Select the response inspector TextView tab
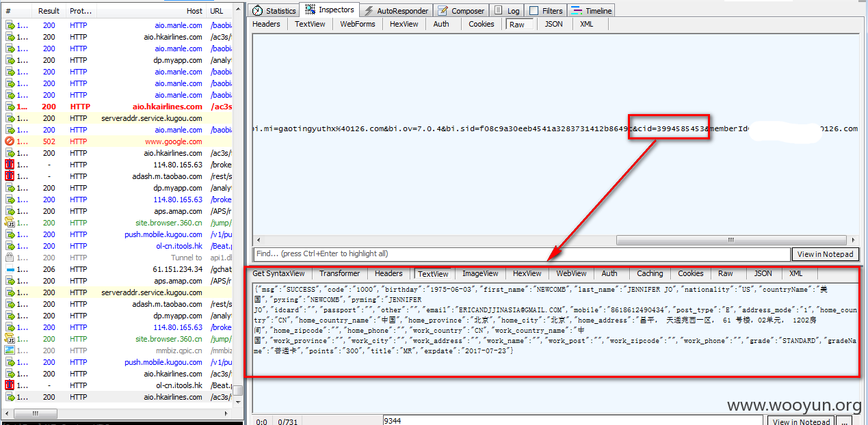The height and width of the screenshot is (425, 868). (x=434, y=273)
